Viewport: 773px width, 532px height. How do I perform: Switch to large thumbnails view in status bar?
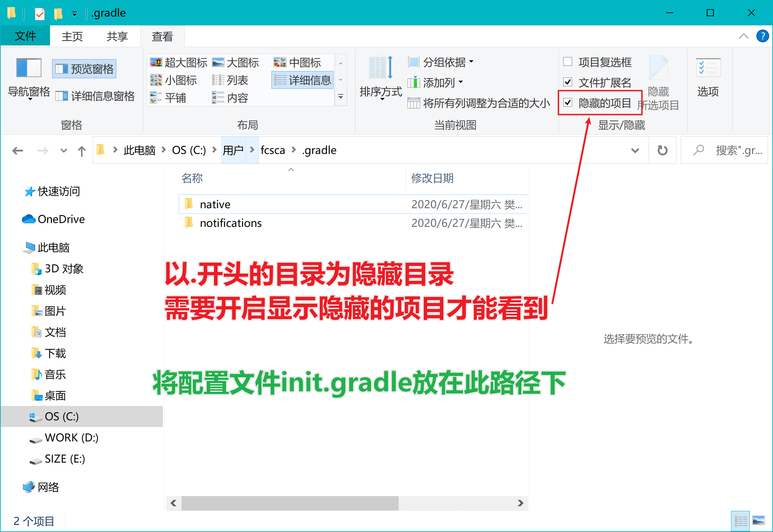coord(758,520)
